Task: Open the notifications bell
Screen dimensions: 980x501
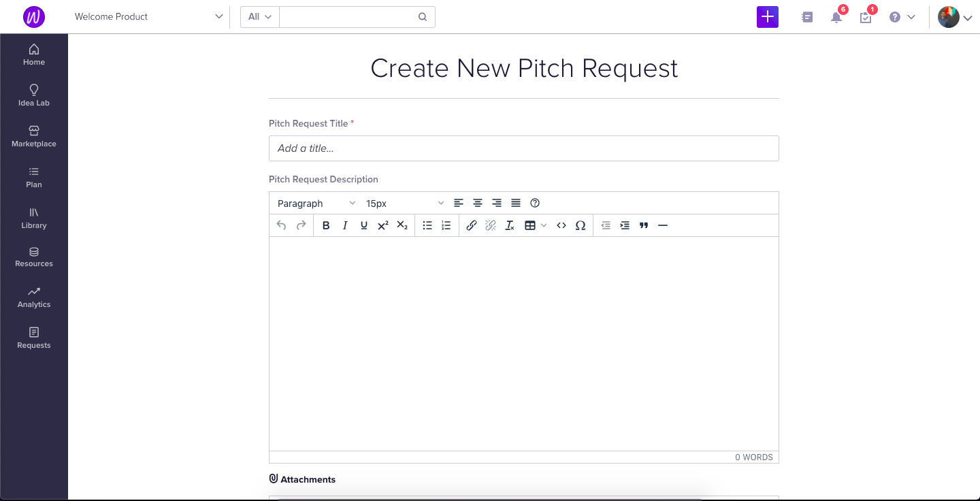Action: point(836,17)
